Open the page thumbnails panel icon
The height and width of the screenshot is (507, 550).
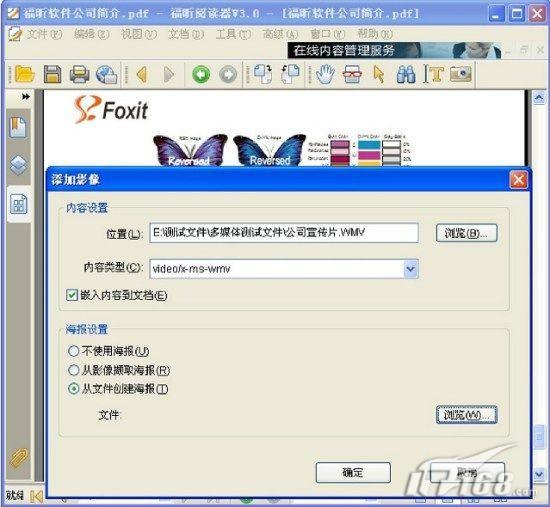[18, 204]
